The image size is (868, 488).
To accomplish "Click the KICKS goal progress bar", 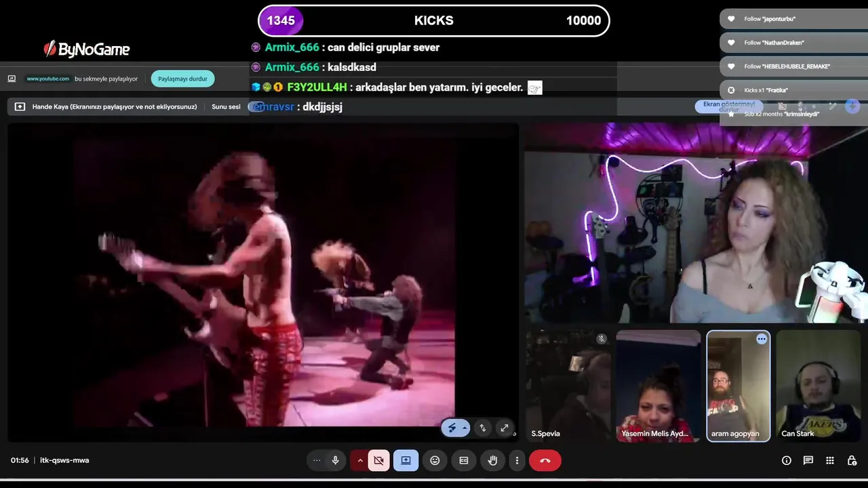I will (x=434, y=20).
